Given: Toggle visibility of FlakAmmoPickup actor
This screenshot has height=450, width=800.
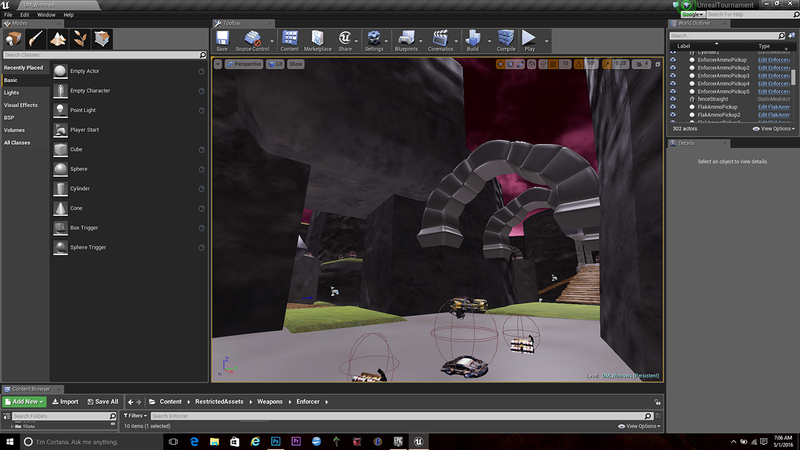Looking at the screenshot, I should point(673,106).
